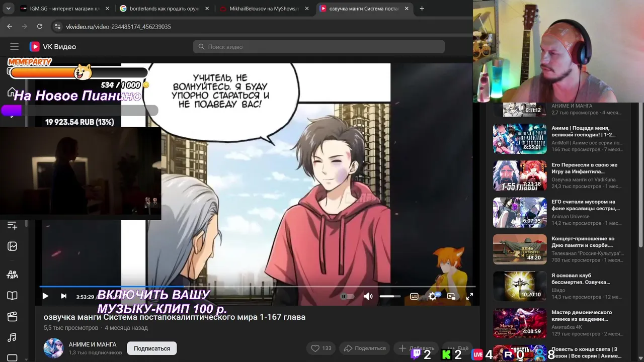The height and width of the screenshot is (362, 644).
Task: Focus the Поиск видео search field
Action: 319,47
